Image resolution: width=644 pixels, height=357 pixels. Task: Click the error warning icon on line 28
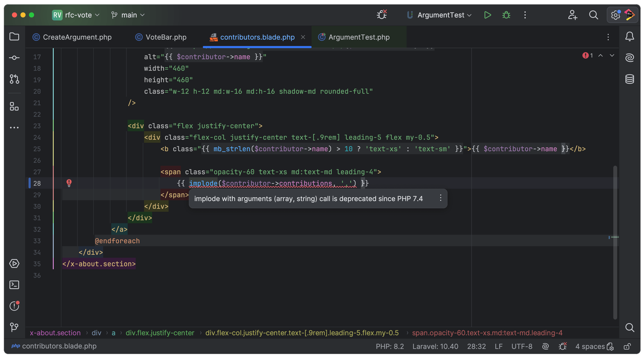point(69,183)
